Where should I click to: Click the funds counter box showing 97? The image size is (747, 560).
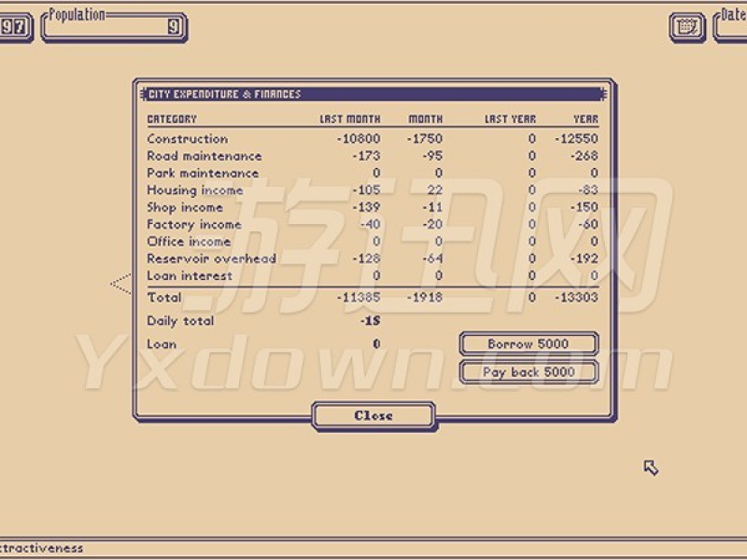15,27
